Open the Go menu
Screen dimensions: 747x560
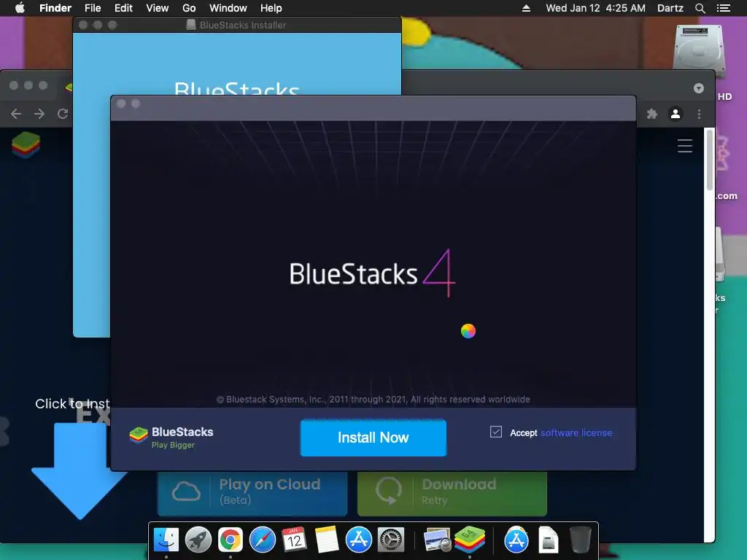[189, 8]
